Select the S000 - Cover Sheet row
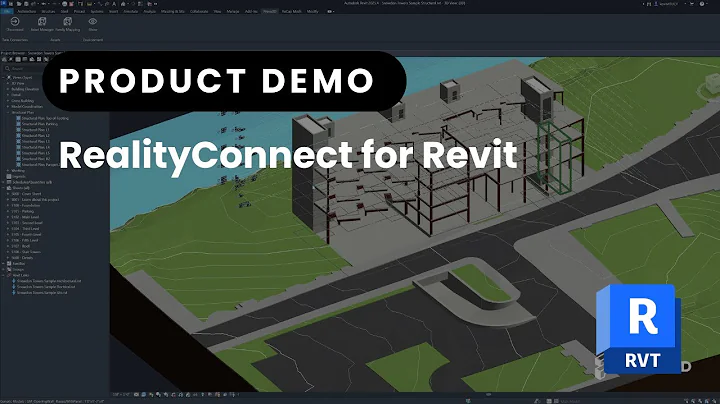The image size is (720, 404). 26,194
